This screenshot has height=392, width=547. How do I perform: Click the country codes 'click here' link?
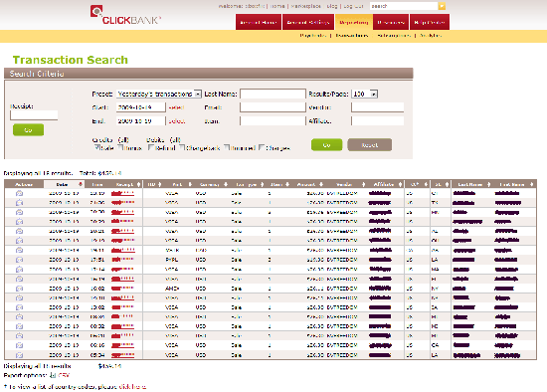tap(132, 387)
